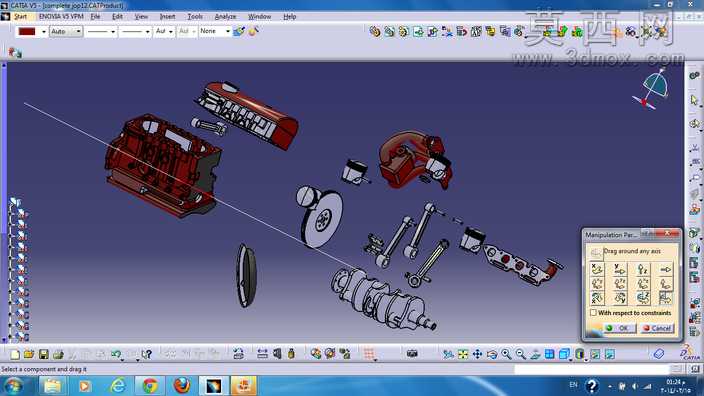Click the grid-like snap icon in bottom toolbar

pyautogui.click(x=369, y=354)
